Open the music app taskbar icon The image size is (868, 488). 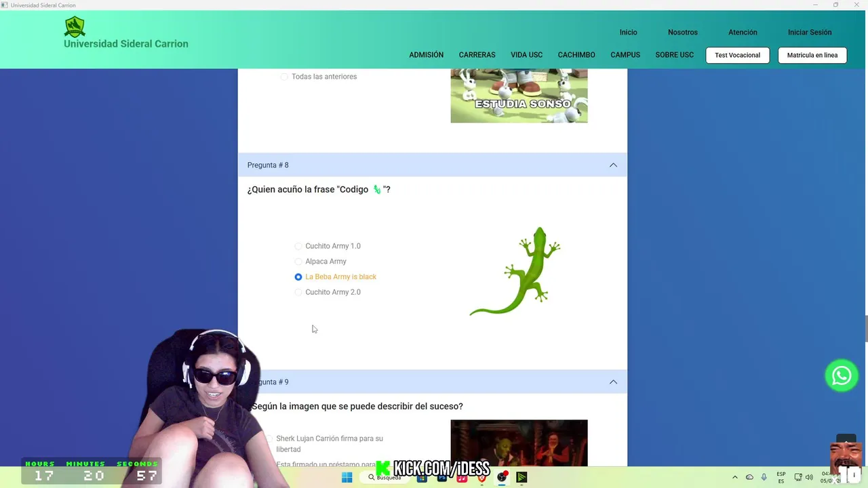(462, 477)
